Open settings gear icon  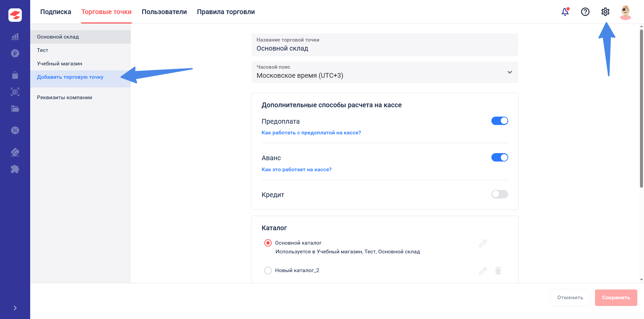[605, 12]
